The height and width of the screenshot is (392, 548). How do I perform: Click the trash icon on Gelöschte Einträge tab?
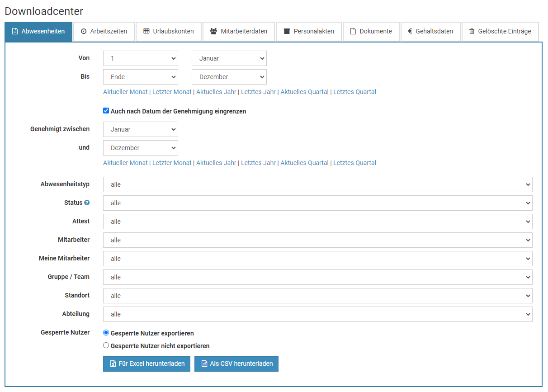472,32
